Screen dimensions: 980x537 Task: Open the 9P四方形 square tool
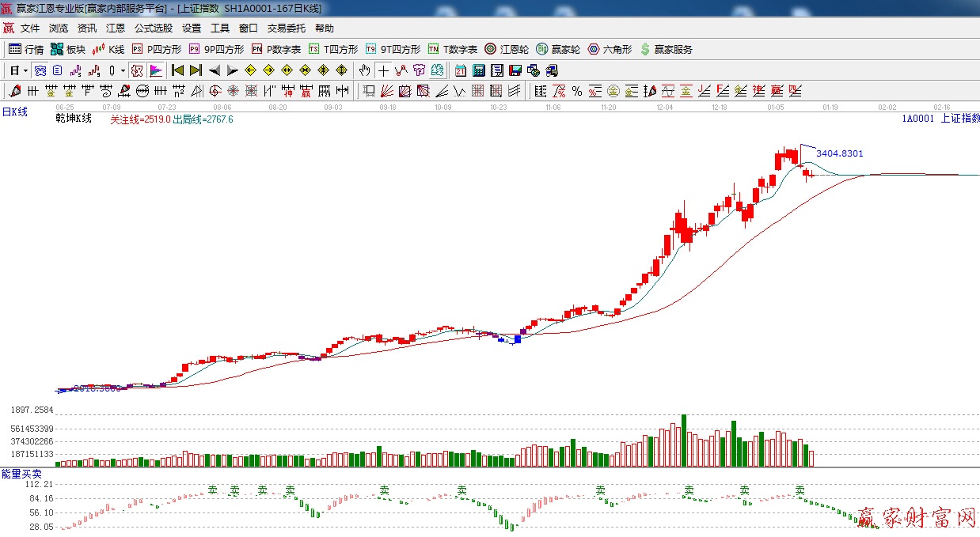pyautogui.click(x=216, y=49)
